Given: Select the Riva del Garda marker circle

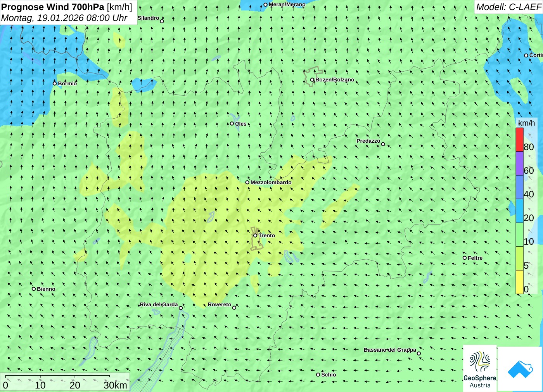Looking at the screenshot, I should coord(181,308).
